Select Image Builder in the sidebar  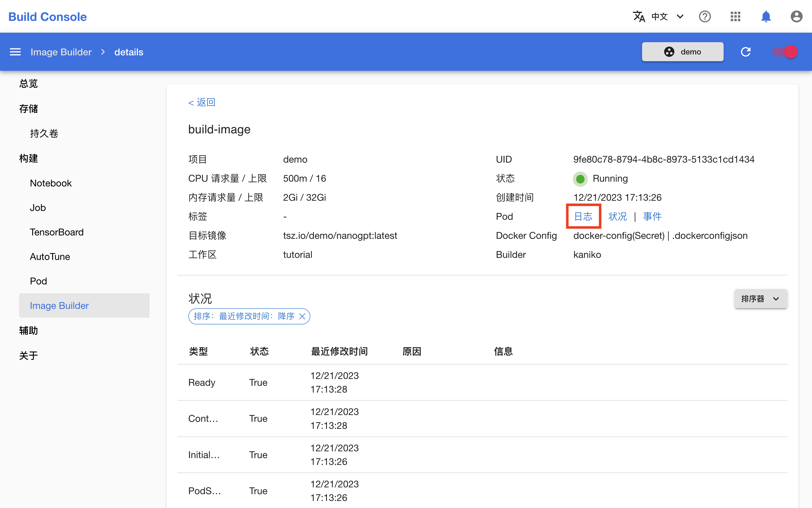pos(84,305)
